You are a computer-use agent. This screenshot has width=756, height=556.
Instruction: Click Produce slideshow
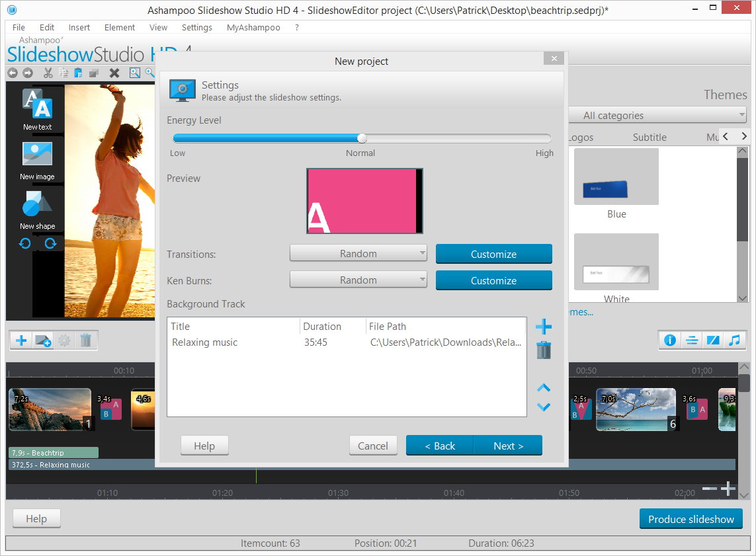tap(691, 519)
